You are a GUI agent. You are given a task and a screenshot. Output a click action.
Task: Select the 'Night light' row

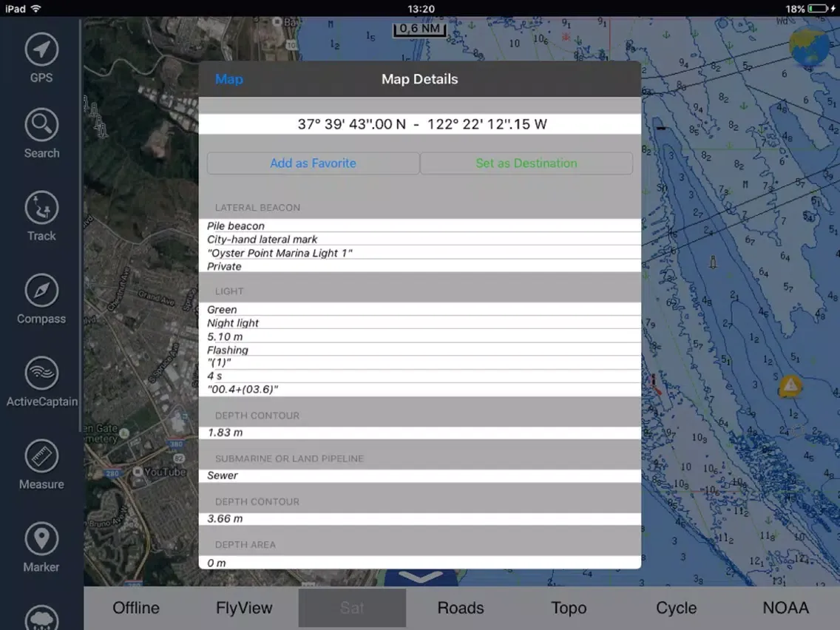(x=420, y=322)
